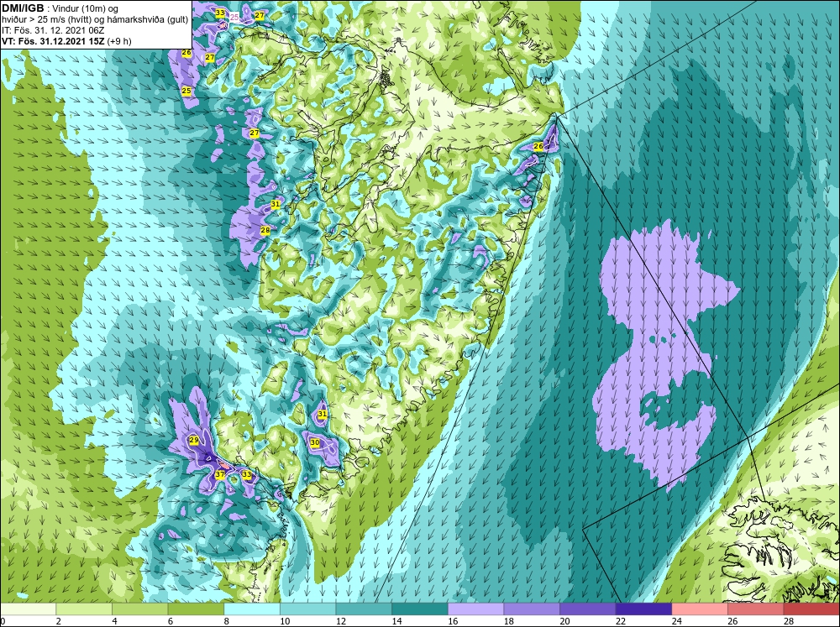The width and height of the screenshot is (840, 627).
Task: Select the 24–26 m/s pink legend swatch
Action: click(699, 609)
